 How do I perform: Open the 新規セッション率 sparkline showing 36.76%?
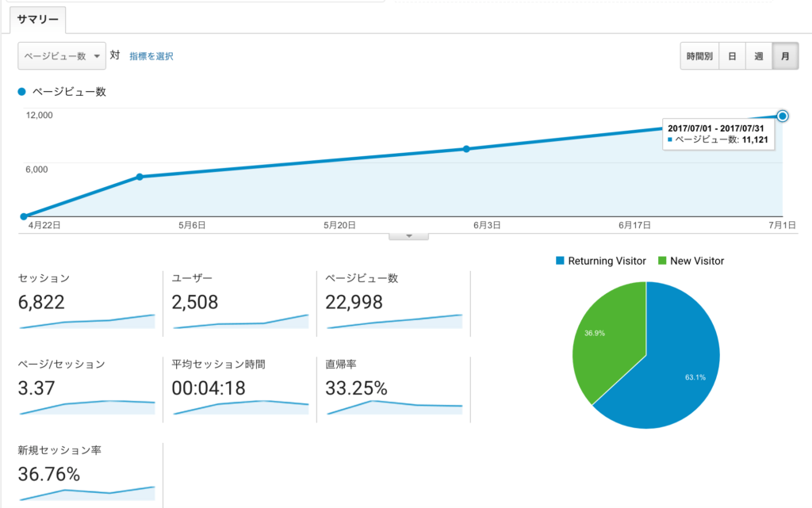[x=87, y=494]
